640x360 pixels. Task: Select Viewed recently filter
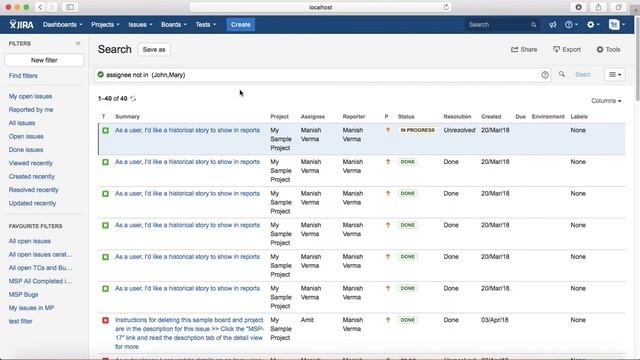click(31, 163)
